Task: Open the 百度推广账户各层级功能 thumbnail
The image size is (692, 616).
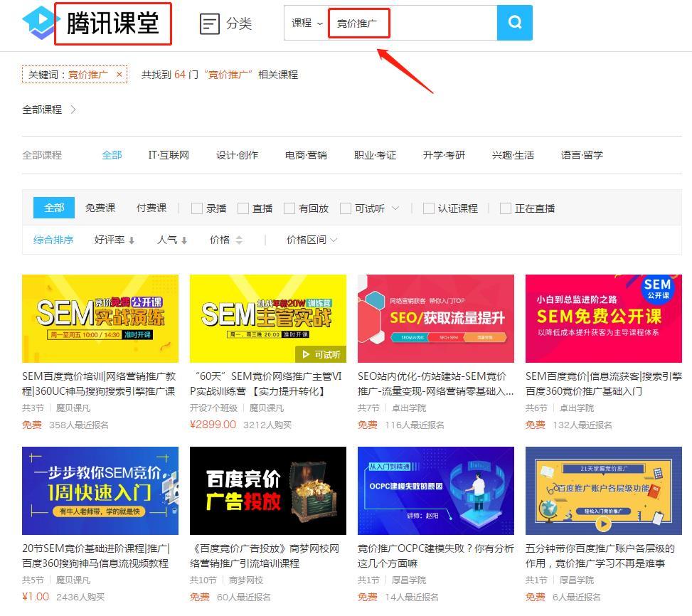Action: coord(604,491)
